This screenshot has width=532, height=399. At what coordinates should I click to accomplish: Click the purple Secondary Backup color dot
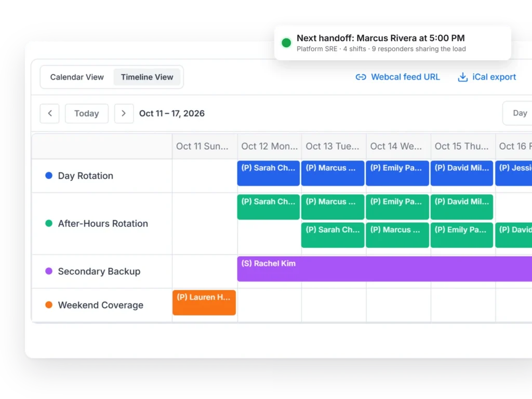49,271
